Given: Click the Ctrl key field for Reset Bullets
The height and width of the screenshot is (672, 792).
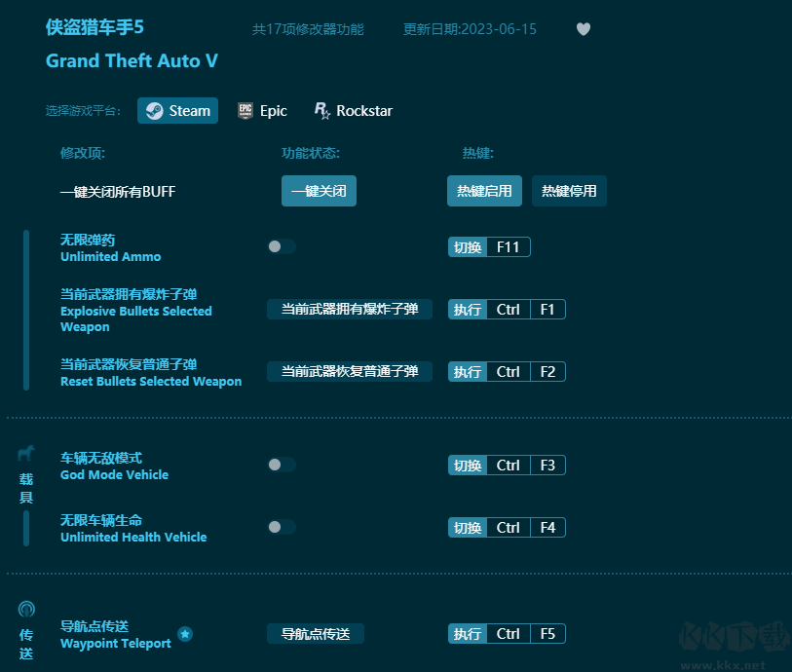Looking at the screenshot, I should click(x=509, y=372).
